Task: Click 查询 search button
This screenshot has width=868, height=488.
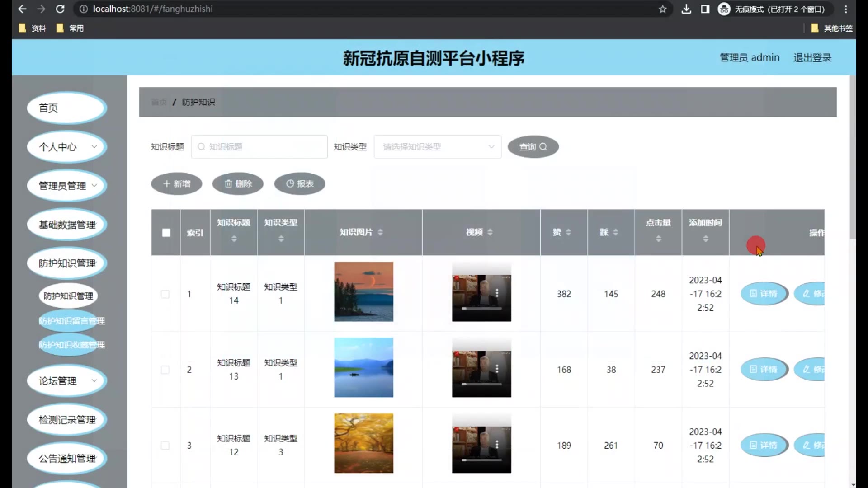Action: (533, 147)
